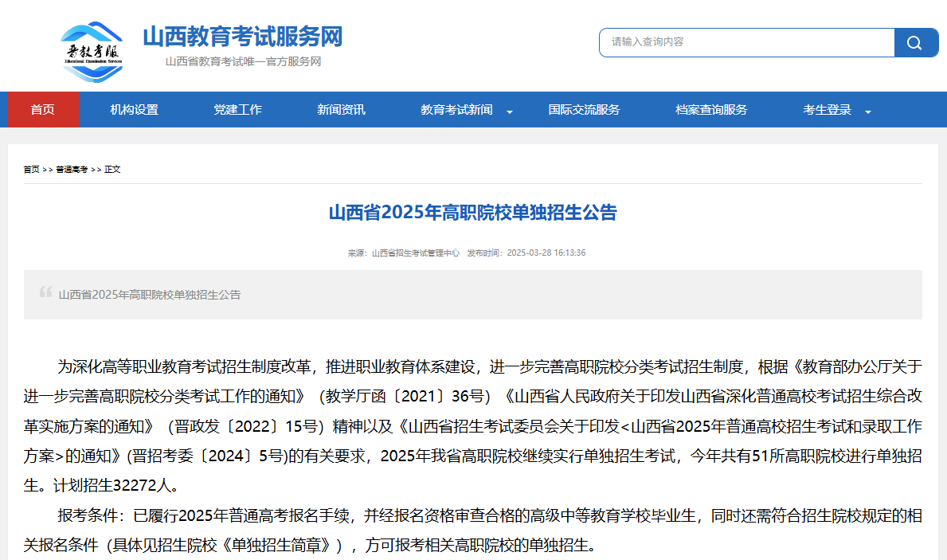Screen dimensions: 947x560
Task: Select 新闻资讯 in the navigation bar
Action: 341,110
